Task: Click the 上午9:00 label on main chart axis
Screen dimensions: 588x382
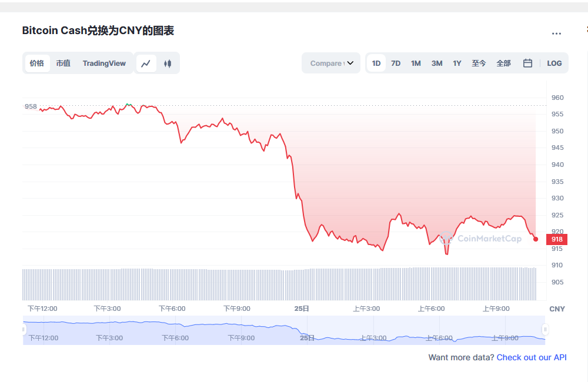Action: tap(496, 309)
